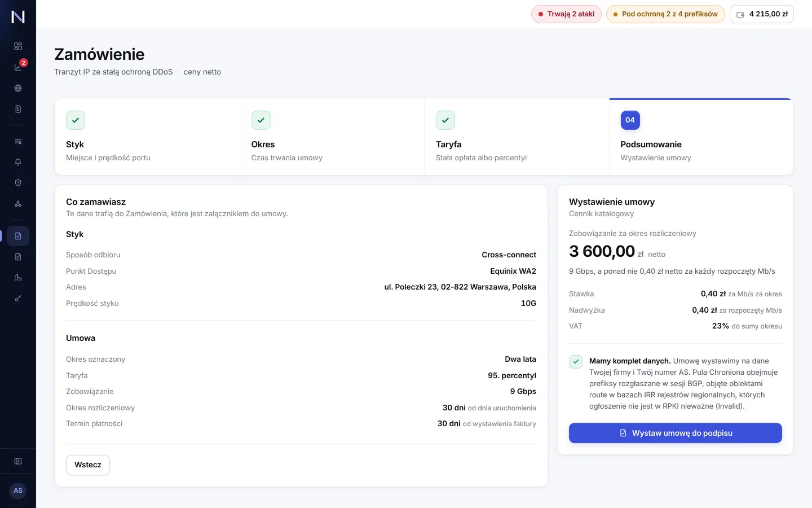Click the N logo at top left
Screen dimensions: 812x508
[18, 17]
